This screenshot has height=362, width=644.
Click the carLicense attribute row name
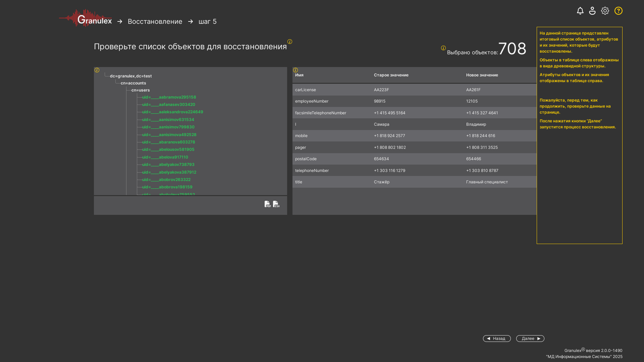pyautogui.click(x=306, y=90)
